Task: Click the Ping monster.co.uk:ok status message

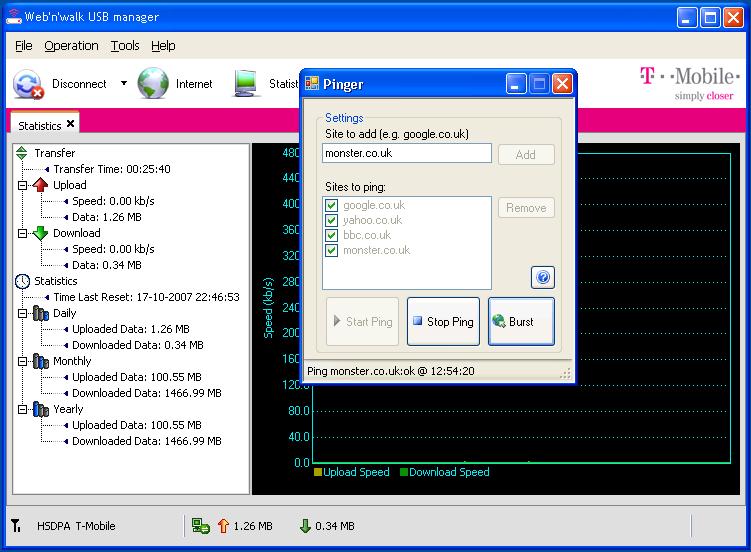Action: [x=391, y=371]
